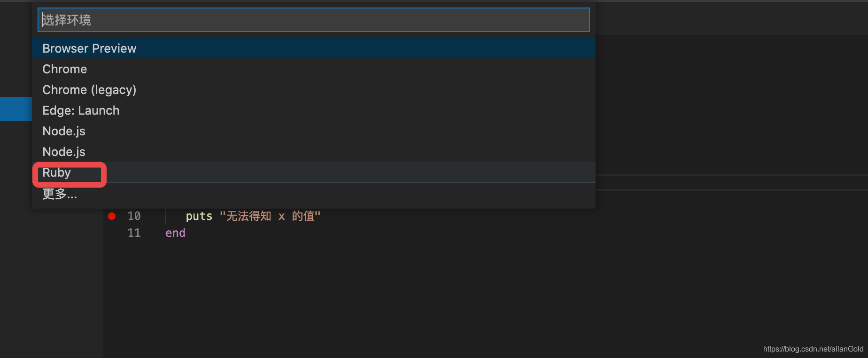This screenshot has width=868, height=358.
Task: Click the gutter margin beside line 11
Action: coord(112,233)
